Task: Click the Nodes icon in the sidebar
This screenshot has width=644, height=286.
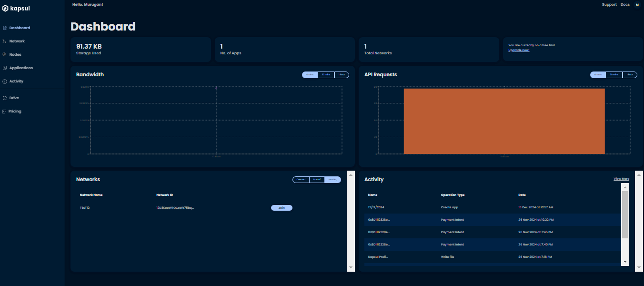Action: 5,54
